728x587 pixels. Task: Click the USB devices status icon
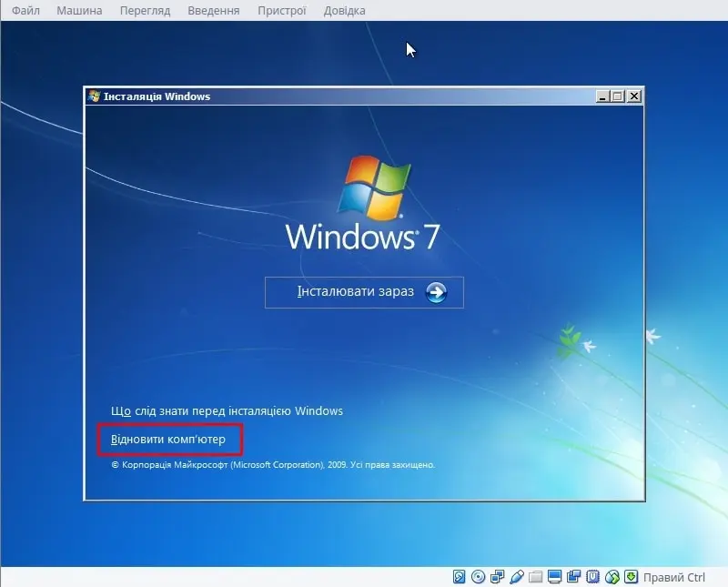(x=516, y=577)
